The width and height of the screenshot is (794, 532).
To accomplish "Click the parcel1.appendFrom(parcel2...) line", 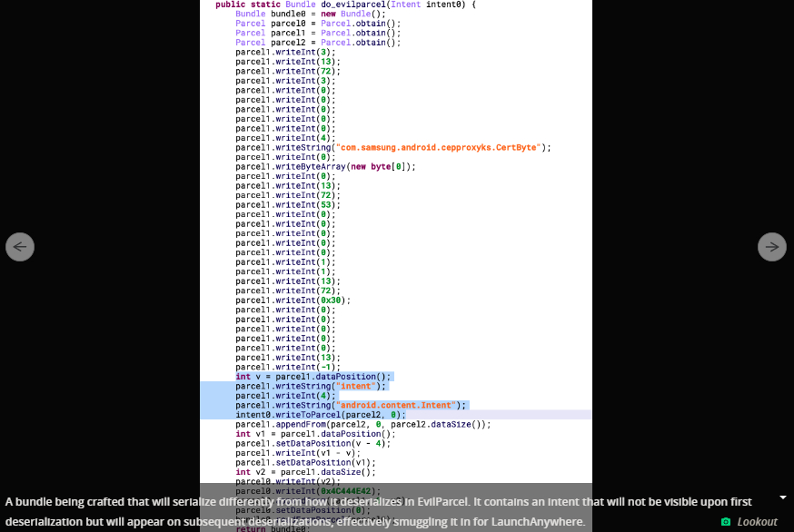I will [x=363, y=424].
